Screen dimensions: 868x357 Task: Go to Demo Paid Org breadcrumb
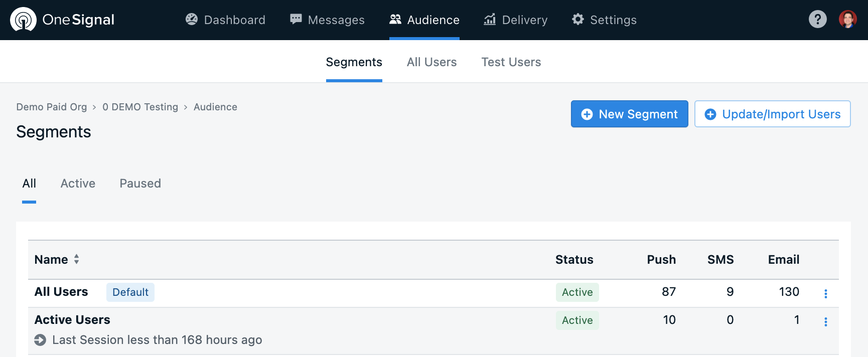[x=51, y=107]
